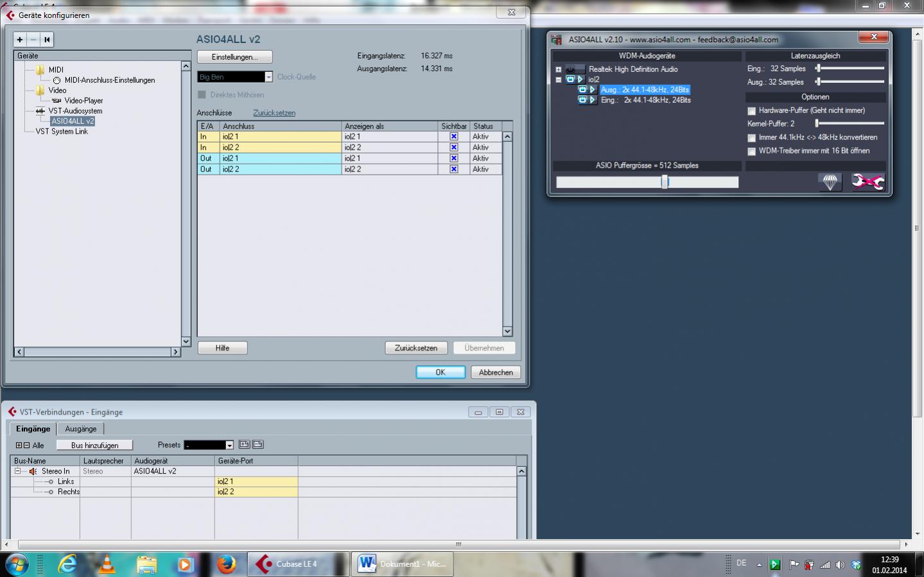This screenshot has width=924, height=577.
Task: Switch to the Ausgänge tab
Action: click(81, 429)
